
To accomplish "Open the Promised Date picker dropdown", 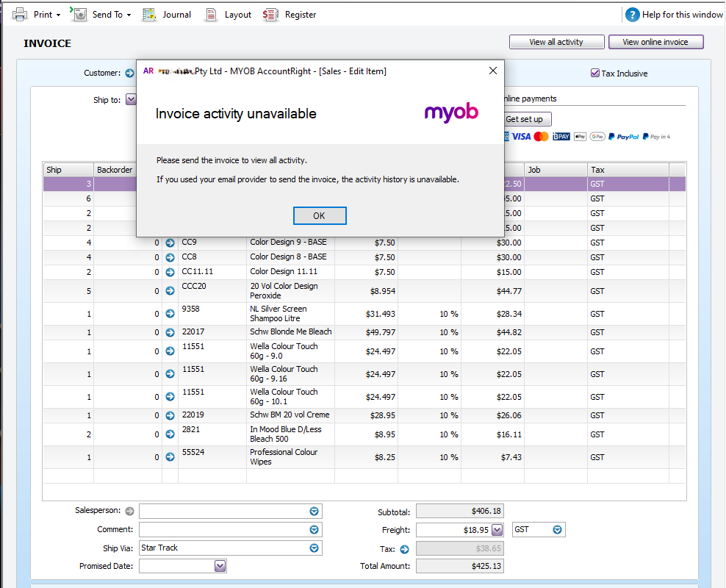I will click(220, 566).
